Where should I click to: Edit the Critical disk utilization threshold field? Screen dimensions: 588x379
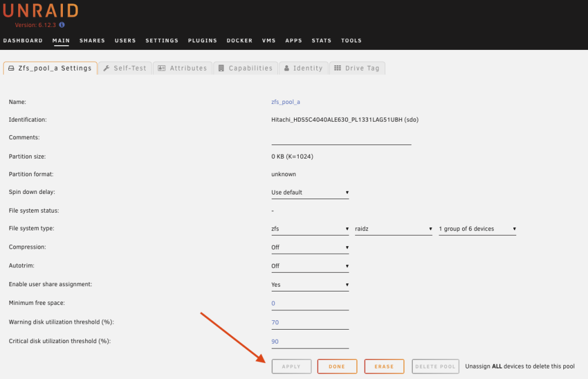pyautogui.click(x=310, y=342)
